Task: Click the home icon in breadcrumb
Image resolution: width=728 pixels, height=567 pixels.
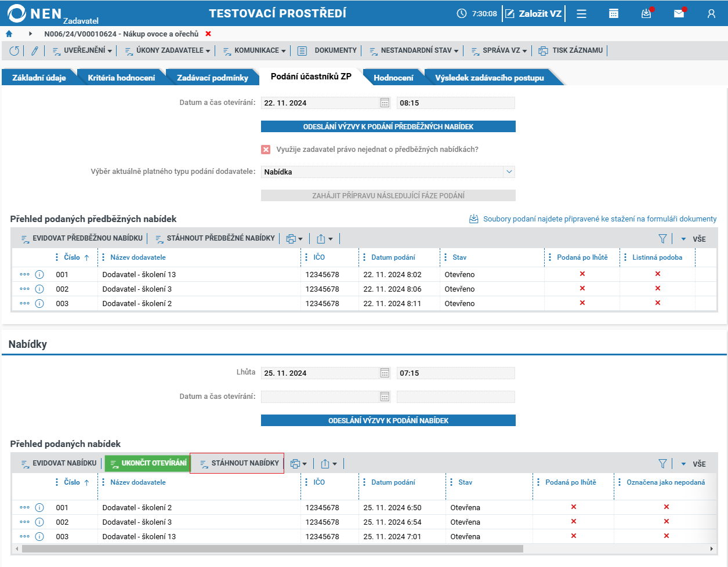Action: [x=9, y=34]
